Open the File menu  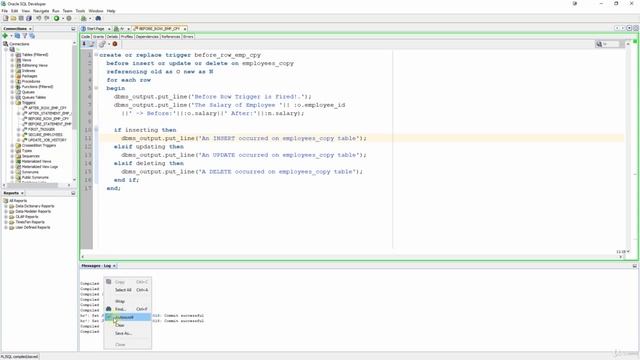tap(4, 11)
